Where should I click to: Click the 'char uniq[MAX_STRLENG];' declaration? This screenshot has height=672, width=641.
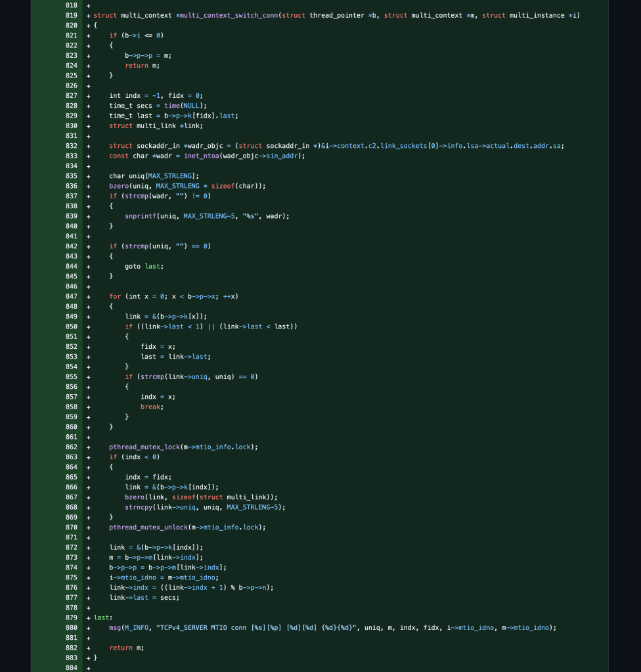154,175
